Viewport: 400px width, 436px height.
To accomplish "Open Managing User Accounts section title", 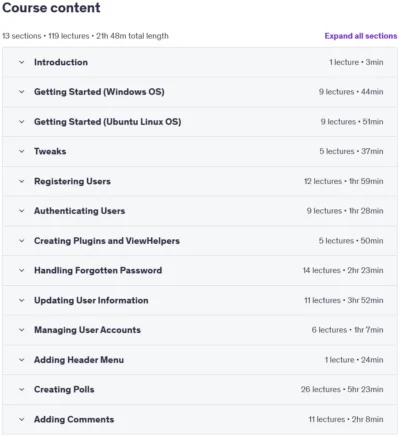I will (x=87, y=330).
